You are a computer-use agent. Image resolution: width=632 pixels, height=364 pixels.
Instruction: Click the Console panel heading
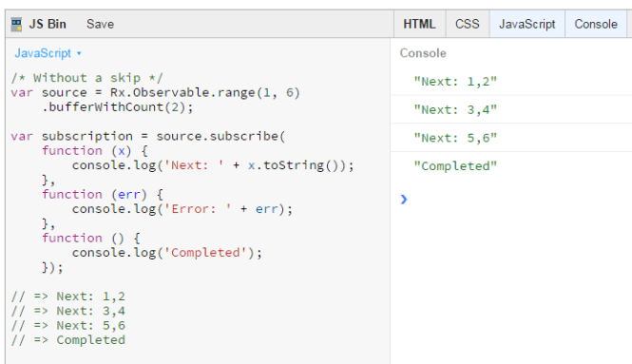pyautogui.click(x=423, y=53)
